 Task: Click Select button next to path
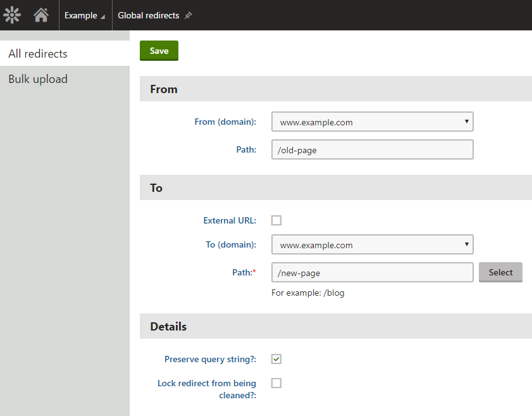[x=500, y=272]
